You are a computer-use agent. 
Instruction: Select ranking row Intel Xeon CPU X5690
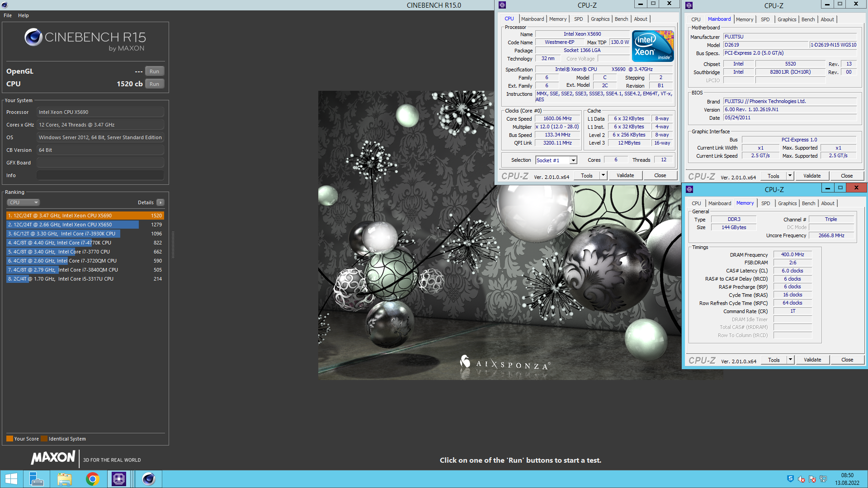85,216
